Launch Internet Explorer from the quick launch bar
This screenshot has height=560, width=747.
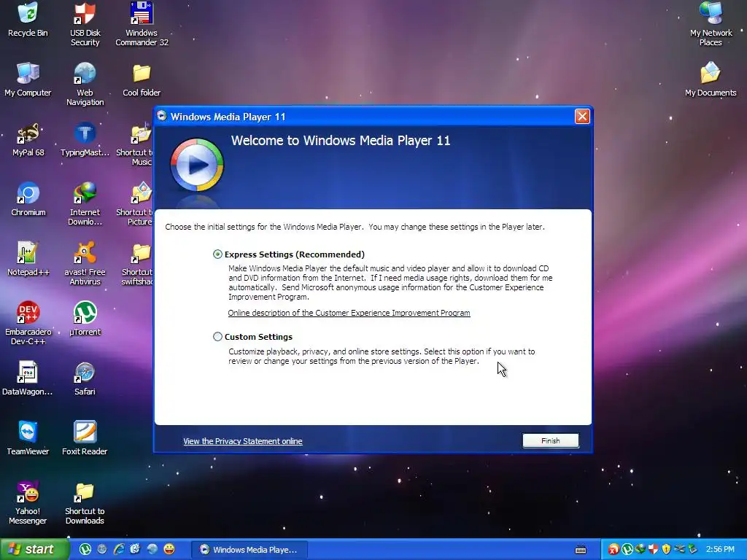(x=119, y=549)
